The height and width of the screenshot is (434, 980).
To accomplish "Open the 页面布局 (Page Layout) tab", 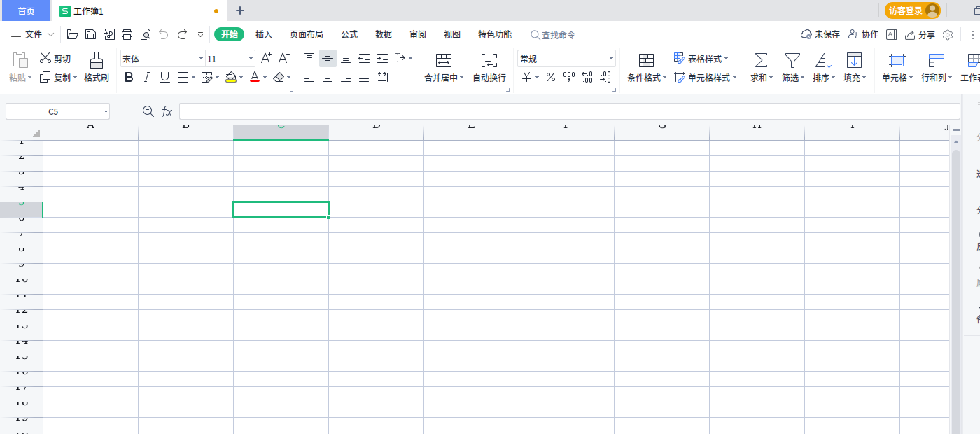I will 307,34.
